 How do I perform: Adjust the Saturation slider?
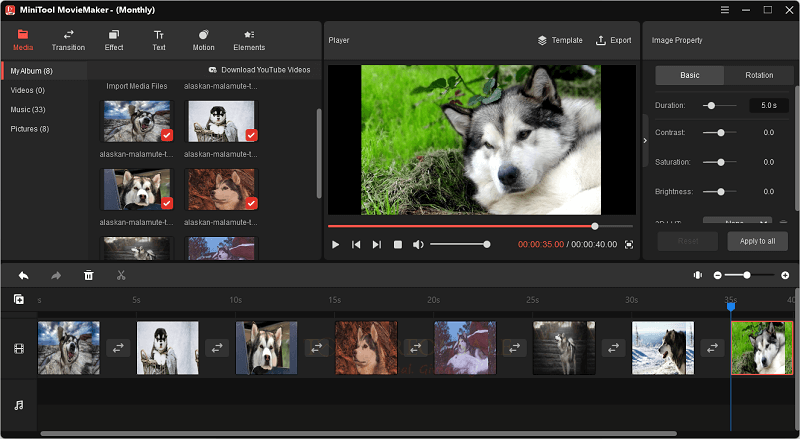[719, 162]
